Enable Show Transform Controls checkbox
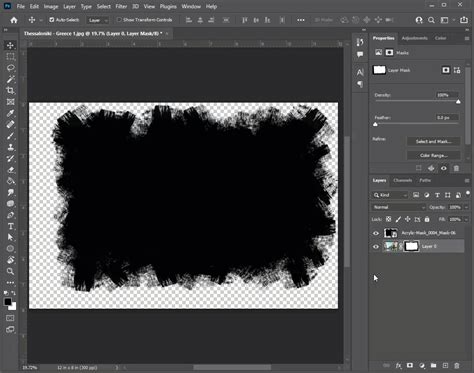This screenshot has height=373, width=474. 119,20
